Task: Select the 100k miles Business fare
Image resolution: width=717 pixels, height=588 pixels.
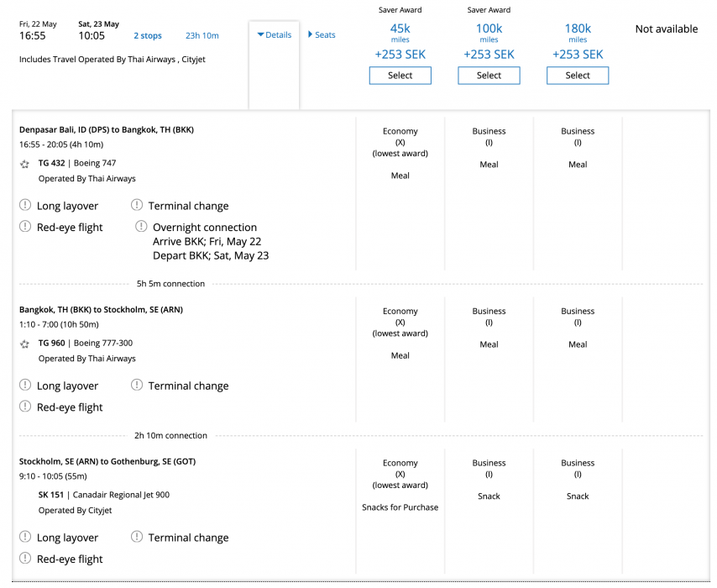Action: (489, 76)
